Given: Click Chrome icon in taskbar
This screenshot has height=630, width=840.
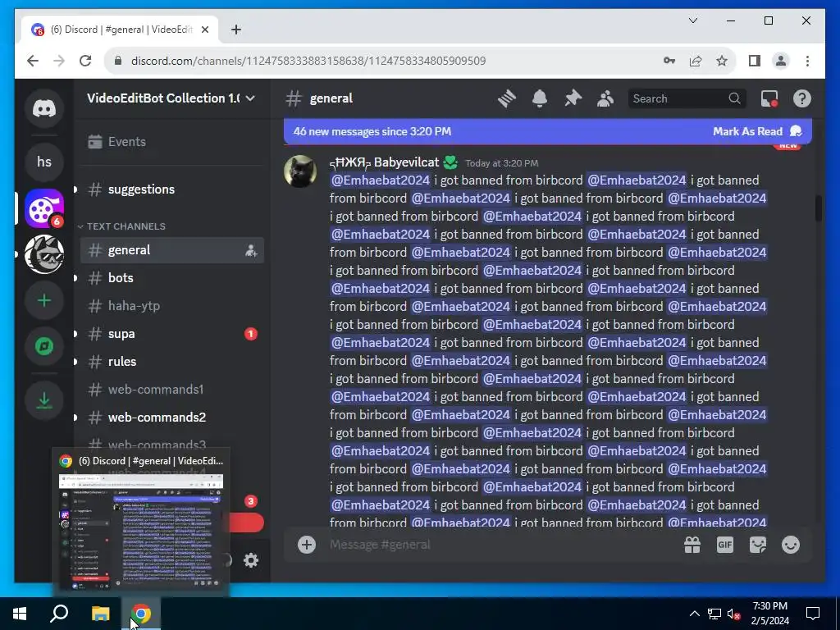Looking at the screenshot, I should [141, 614].
